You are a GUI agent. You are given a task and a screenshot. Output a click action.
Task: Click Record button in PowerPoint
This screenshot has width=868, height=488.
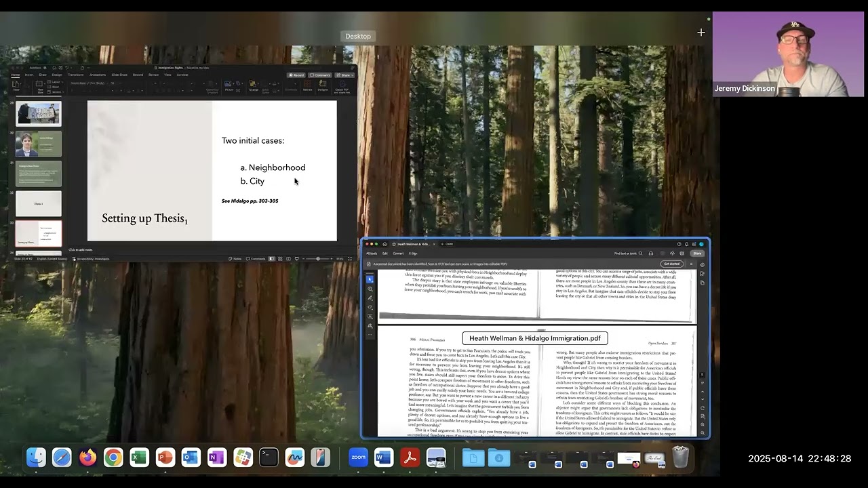coord(296,75)
